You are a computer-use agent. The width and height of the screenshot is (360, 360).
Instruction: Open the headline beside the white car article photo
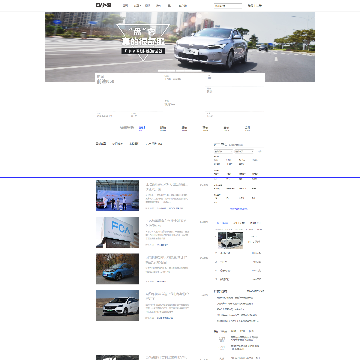167,296
